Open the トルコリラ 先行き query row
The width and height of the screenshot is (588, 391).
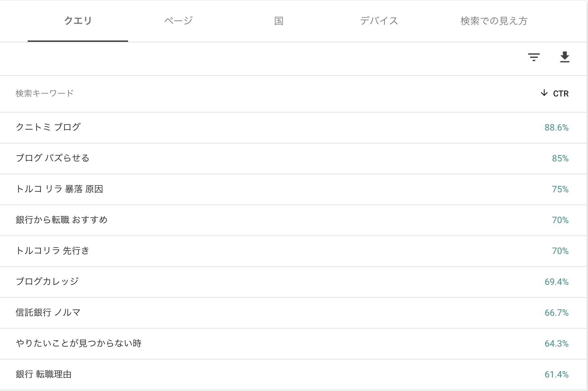(293, 251)
